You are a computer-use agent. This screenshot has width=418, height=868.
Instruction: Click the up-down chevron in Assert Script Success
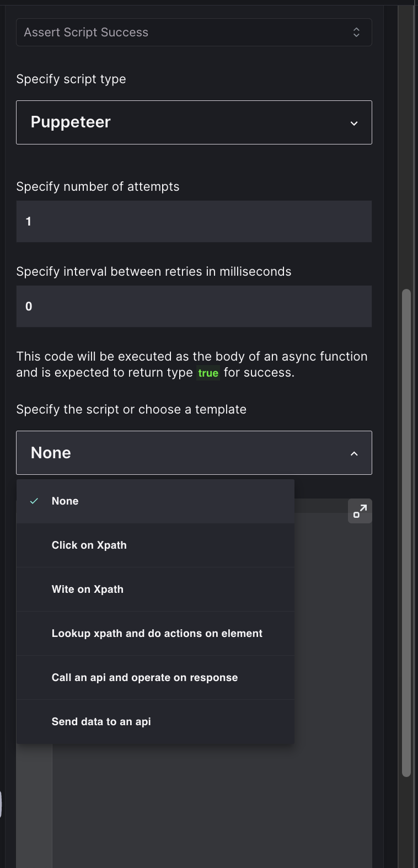[357, 32]
